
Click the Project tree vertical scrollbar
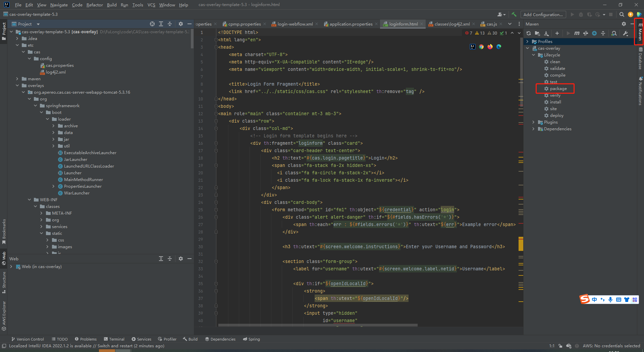click(192, 39)
